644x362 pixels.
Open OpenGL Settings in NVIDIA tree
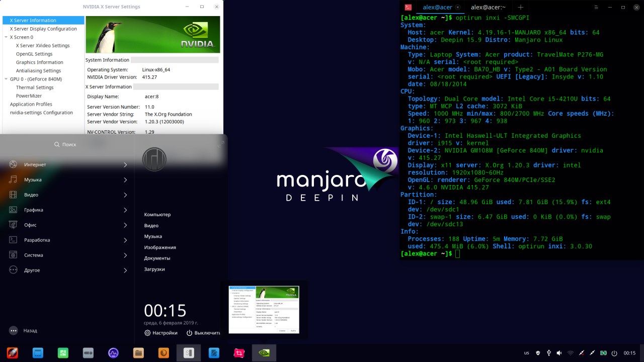point(34,54)
